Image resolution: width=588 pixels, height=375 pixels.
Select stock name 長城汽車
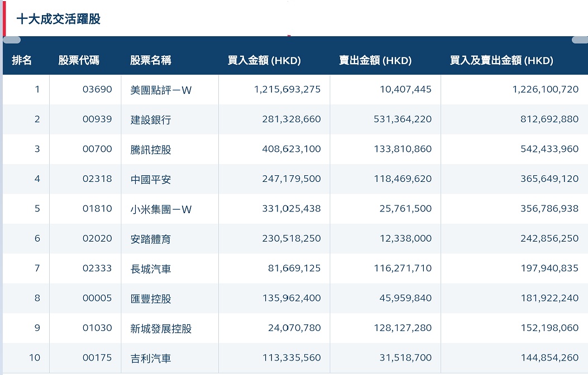click(x=151, y=269)
